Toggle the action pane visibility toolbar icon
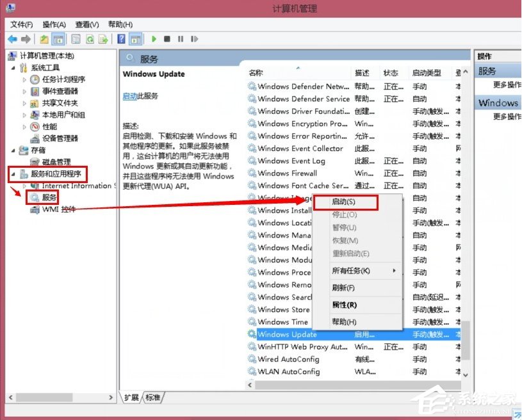Image resolution: width=522 pixels, height=420 pixels. [x=136, y=39]
